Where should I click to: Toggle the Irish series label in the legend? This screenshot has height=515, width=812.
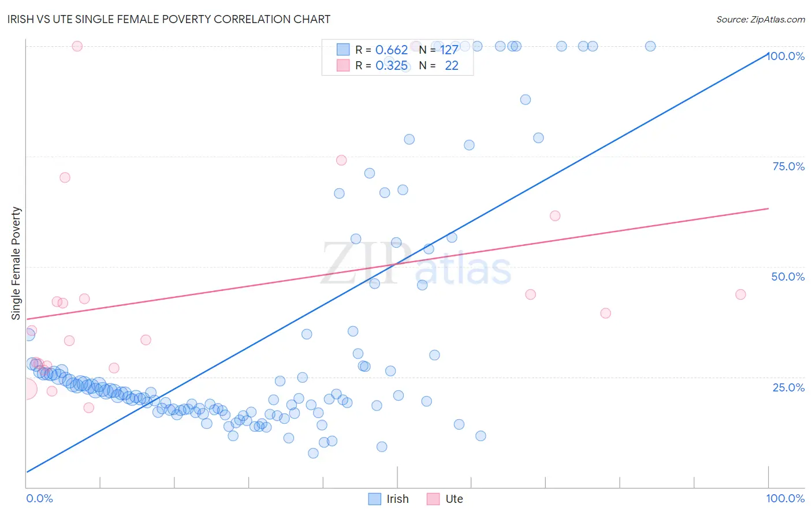pos(397,499)
